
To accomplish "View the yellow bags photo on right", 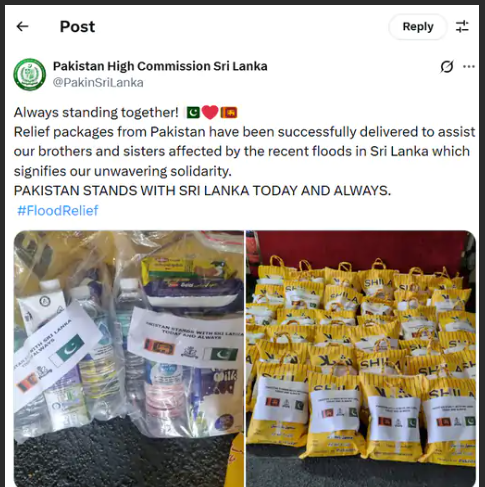I will click(361, 358).
